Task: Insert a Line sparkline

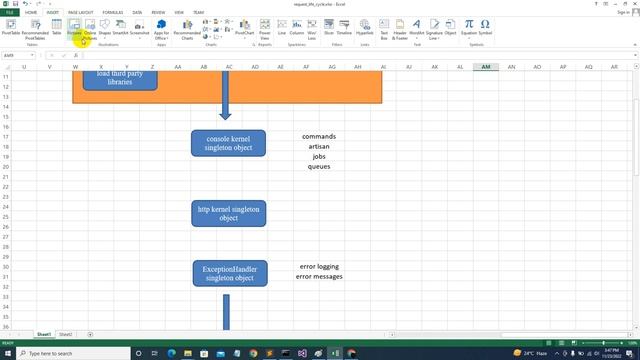Action: pos(282,27)
